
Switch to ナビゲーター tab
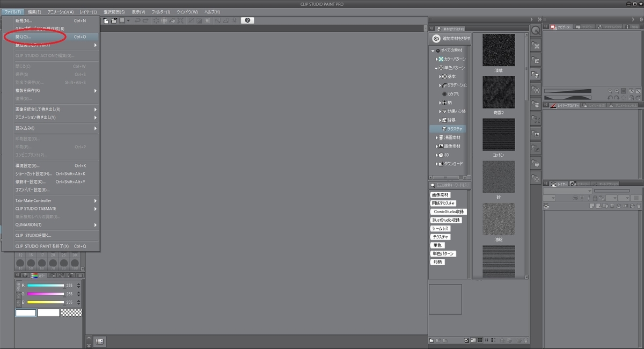click(561, 27)
